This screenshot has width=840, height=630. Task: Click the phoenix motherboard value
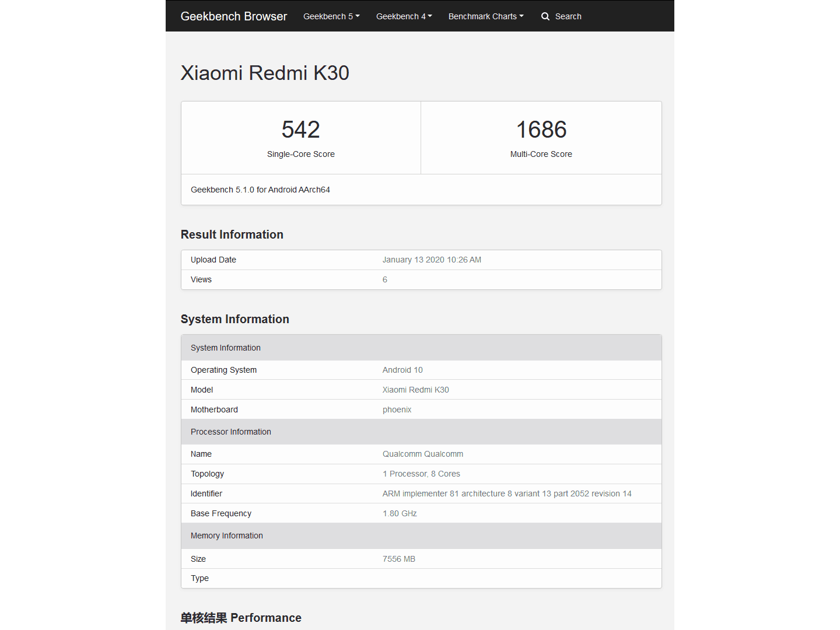pos(397,409)
